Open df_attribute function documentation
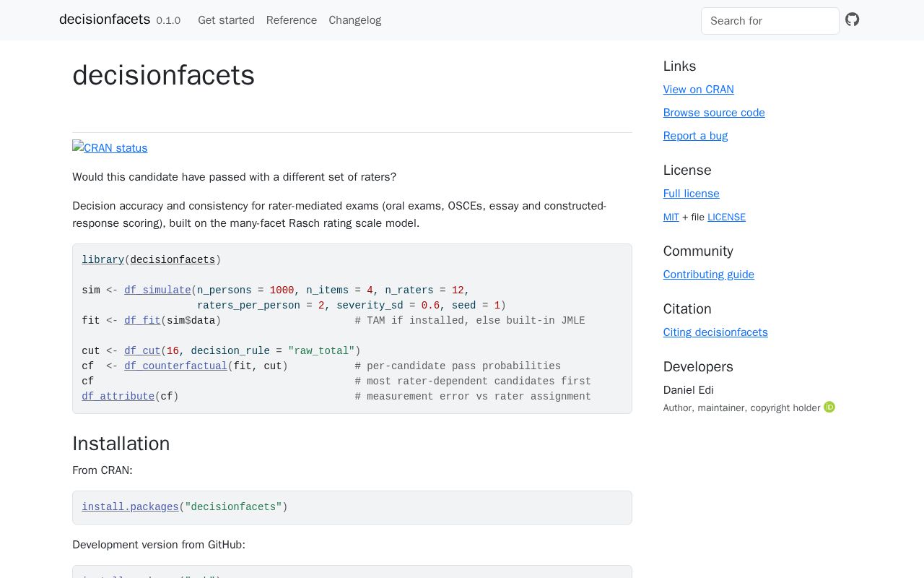The width and height of the screenshot is (924, 578). pyautogui.click(x=118, y=397)
